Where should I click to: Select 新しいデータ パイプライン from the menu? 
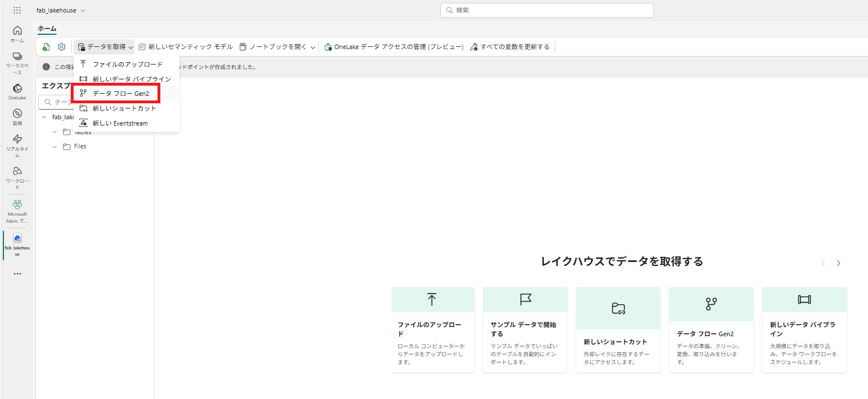126,79
